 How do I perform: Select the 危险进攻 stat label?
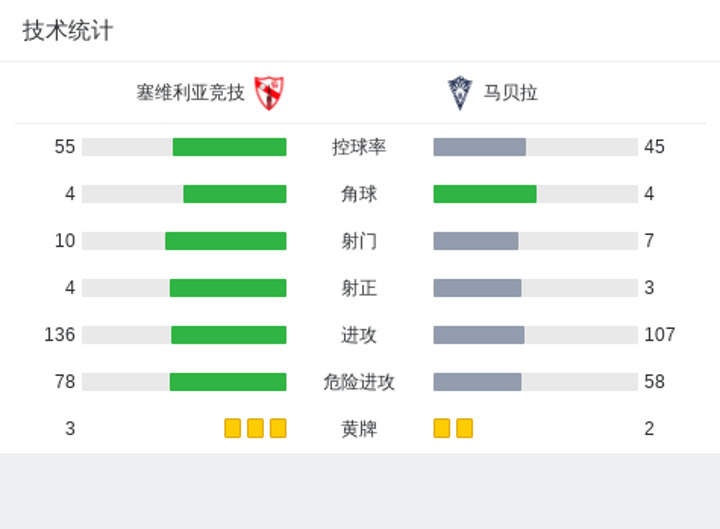[359, 382]
